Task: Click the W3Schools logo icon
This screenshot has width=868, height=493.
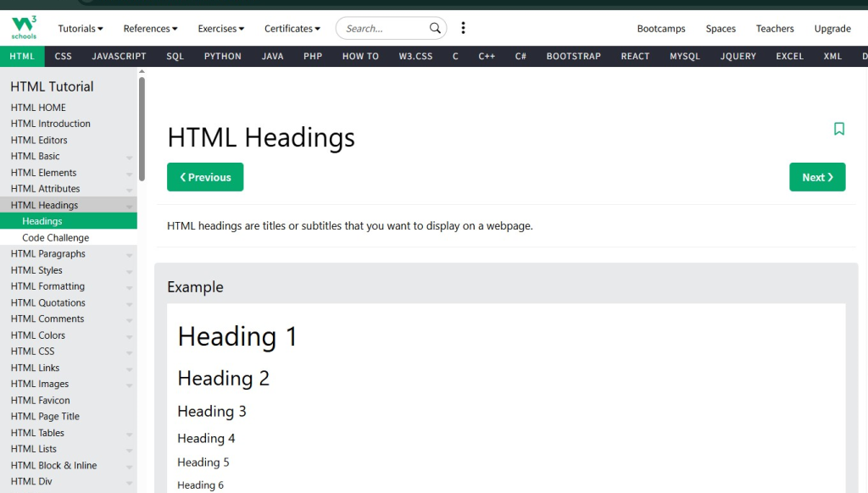Action: click(x=24, y=28)
